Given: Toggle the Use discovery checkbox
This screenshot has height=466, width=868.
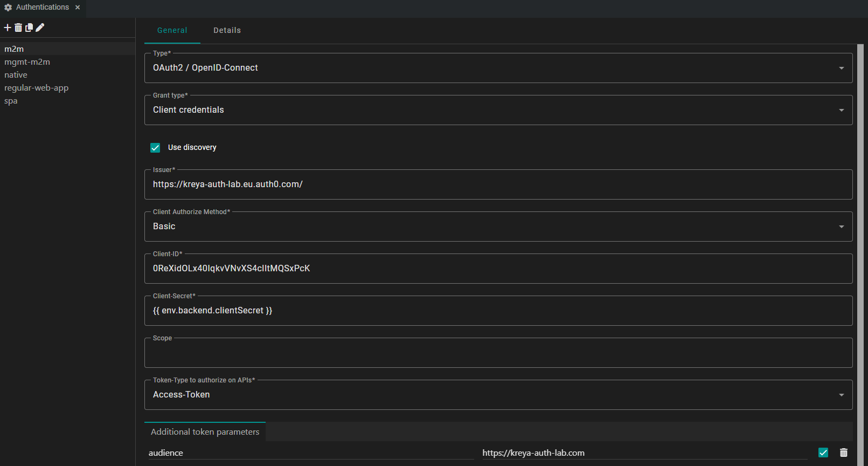Looking at the screenshot, I should point(155,148).
